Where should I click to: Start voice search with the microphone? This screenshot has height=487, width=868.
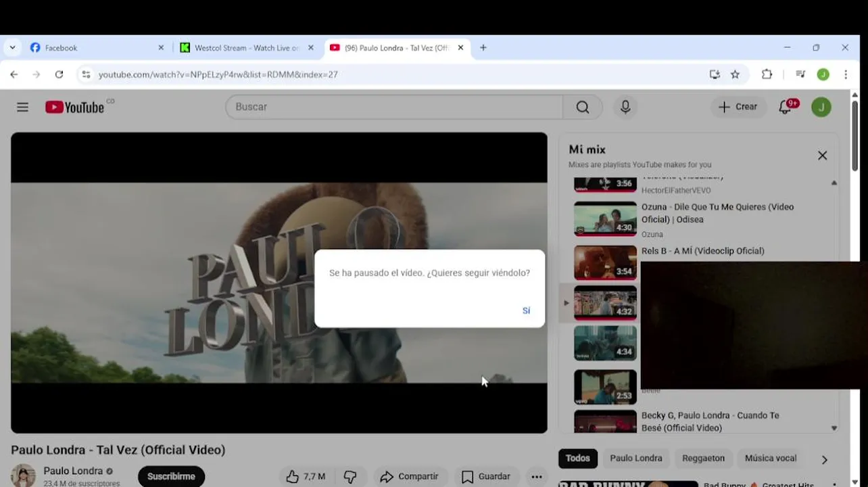click(625, 107)
